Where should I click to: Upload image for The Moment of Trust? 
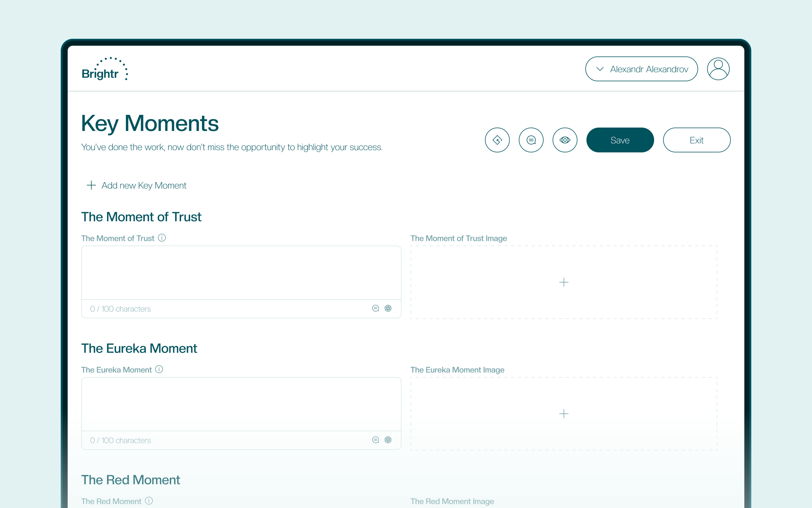[x=564, y=282]
